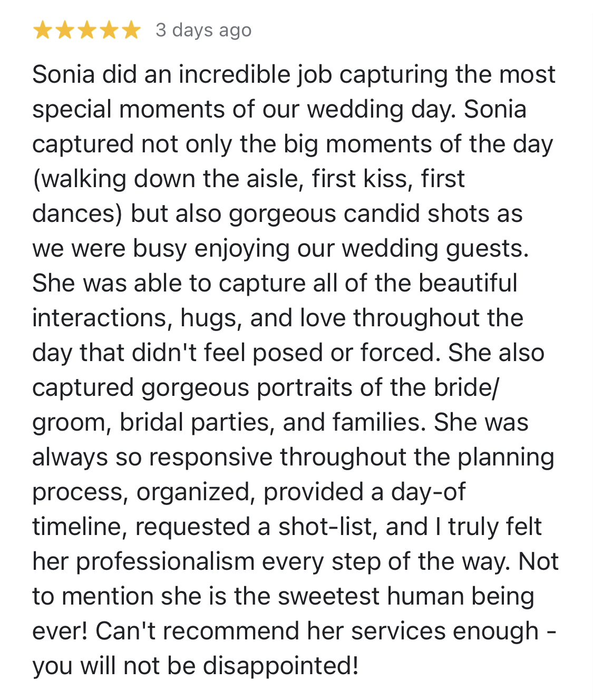
Task: Click the text 'enjoying our wedding guests'
Action: click(361, 249)
